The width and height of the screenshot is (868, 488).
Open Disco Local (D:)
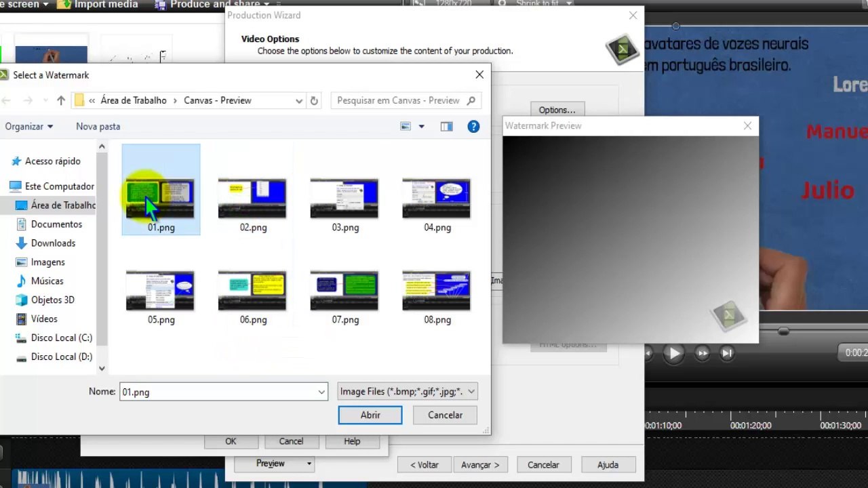[x=54, y=357]
